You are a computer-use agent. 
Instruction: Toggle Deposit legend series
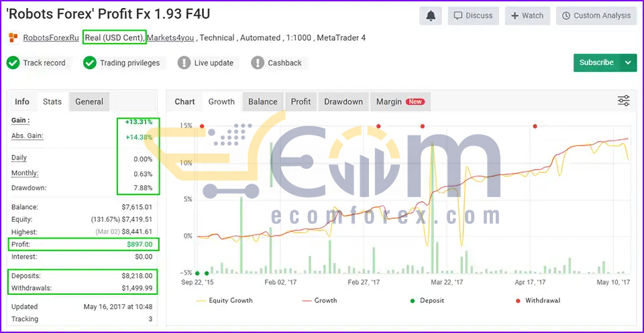point(427,301)
